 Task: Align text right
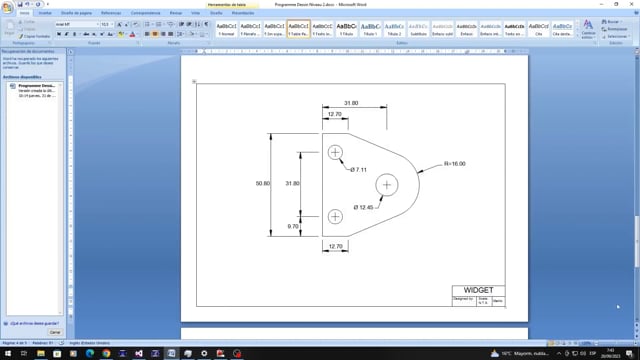click(163, 34)
